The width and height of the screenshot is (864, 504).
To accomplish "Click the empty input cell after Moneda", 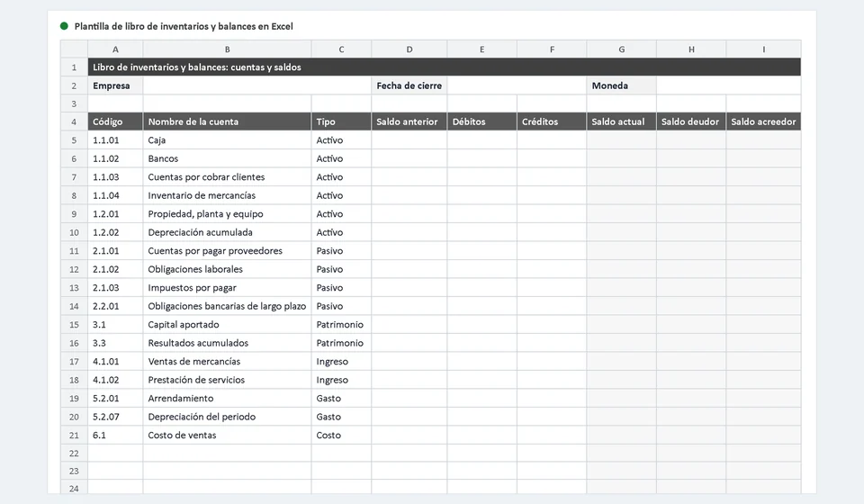I will coord(728,85).
